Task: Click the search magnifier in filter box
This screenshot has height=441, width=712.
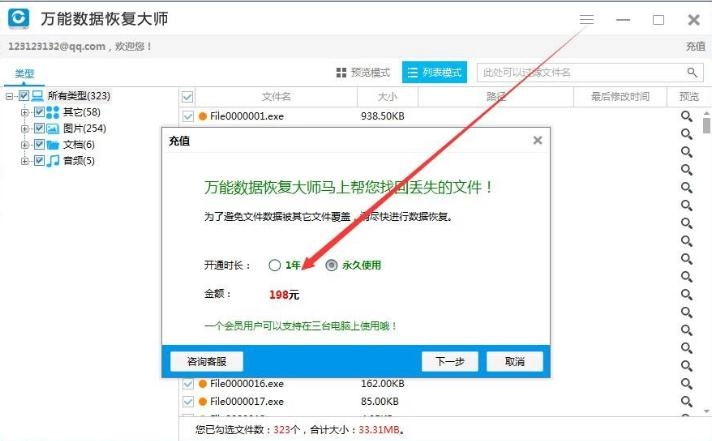Action: pos(692,72)
